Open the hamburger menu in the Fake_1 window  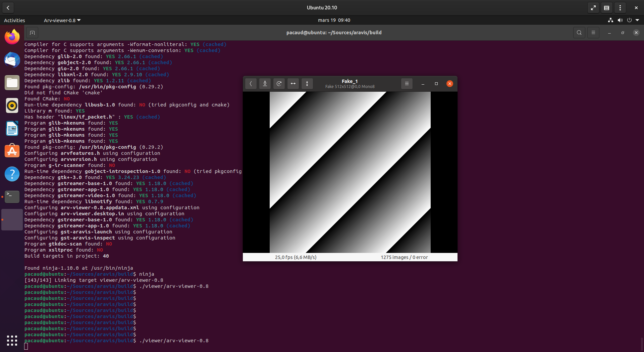coord(407,84)
